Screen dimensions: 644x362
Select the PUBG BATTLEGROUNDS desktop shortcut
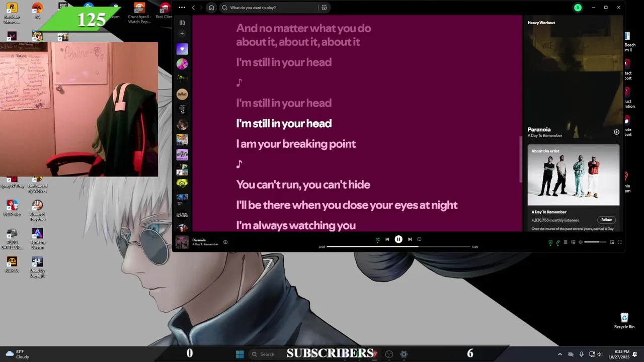pos(12,239)
